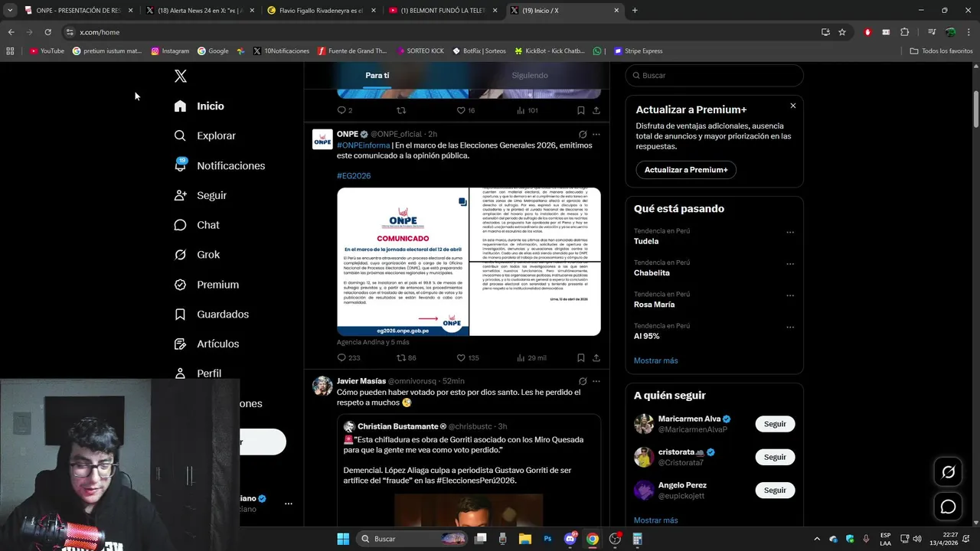The height and width of the screenshot is (551, 980).
Task: Reply to ONPE post with 233 comments
Action: pos(348,357)
